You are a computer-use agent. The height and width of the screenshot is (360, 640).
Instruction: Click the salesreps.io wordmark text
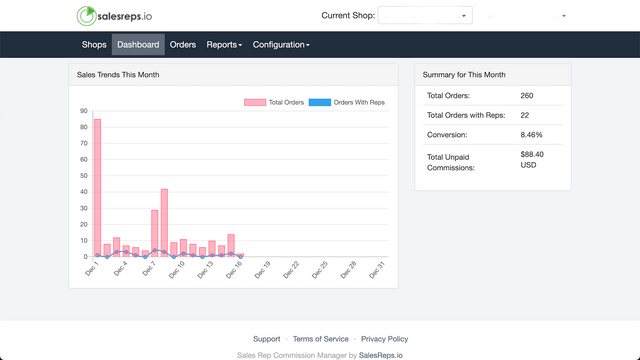[124, 16]
